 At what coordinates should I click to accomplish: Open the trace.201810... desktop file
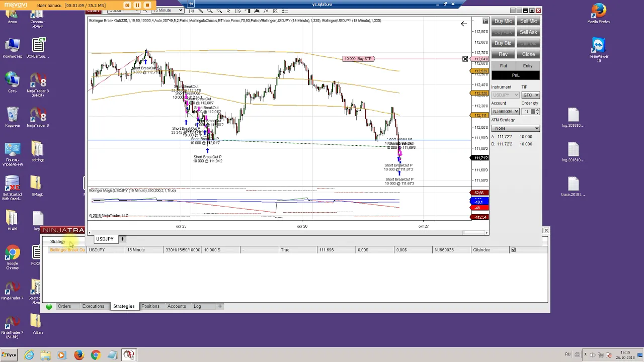(x=573, y=186)
